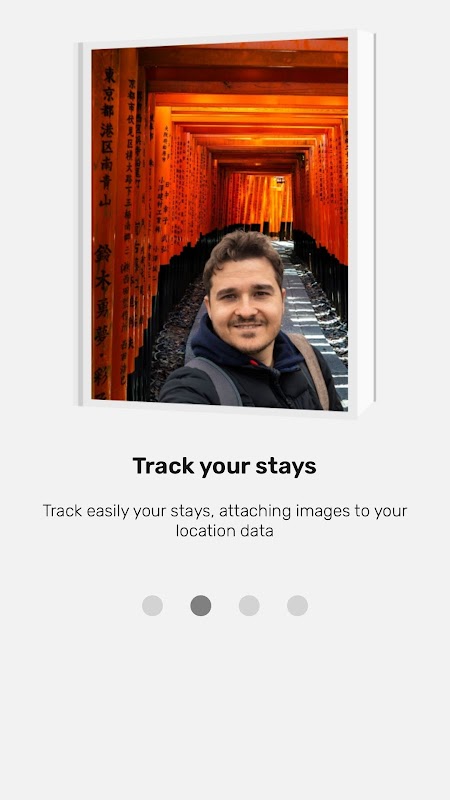The width and height of the screenshot is (450, 800).
Task: Go to the first onboarding page dot
Action: click(x=153, y=606)
